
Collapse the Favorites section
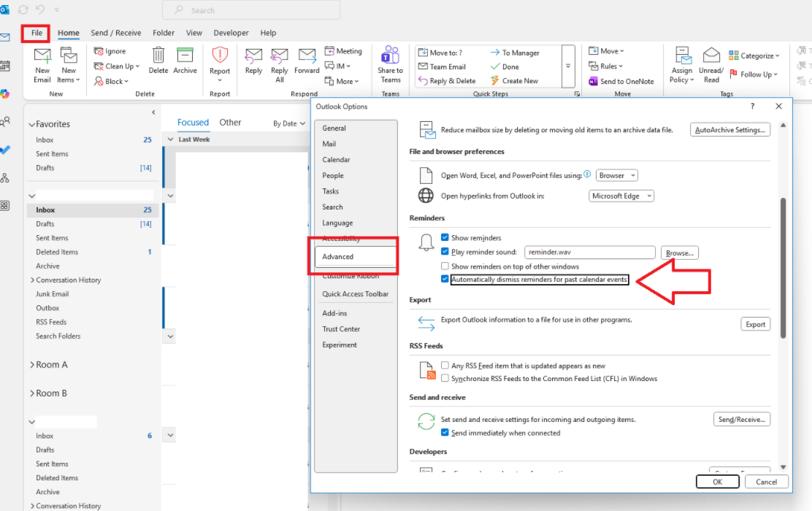[x=32, y=124]
